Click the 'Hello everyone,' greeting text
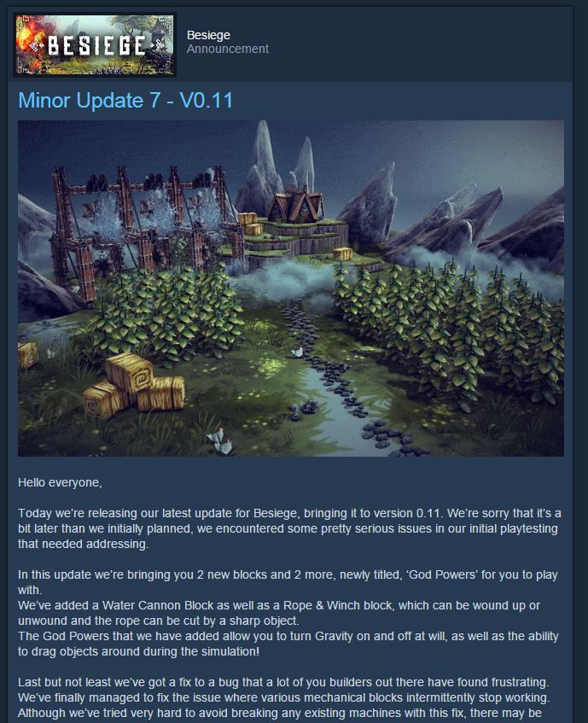This screenshot has height=723, width=588. (60, 483)
